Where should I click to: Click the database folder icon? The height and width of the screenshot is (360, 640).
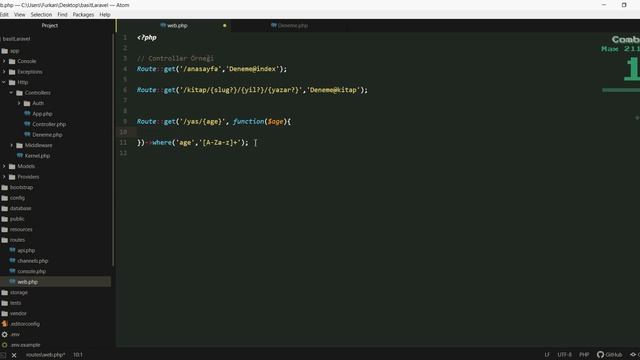pos(4,209)
